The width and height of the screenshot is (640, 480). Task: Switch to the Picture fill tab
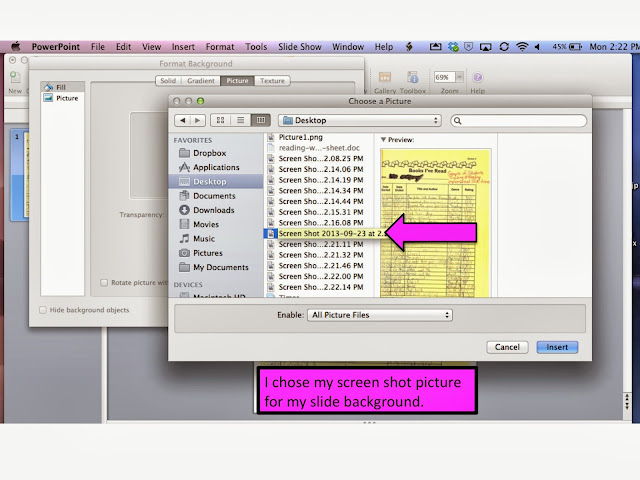pos(237,81)
